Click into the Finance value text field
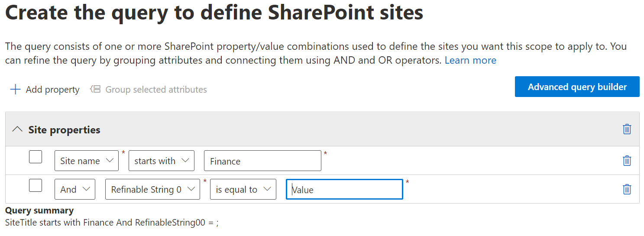Viewport: 644px width, 236px height. [262, 161]
